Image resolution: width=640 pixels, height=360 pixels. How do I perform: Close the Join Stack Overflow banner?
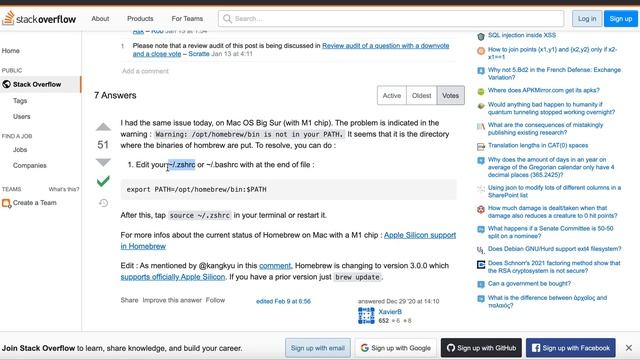tap(629, 348)
